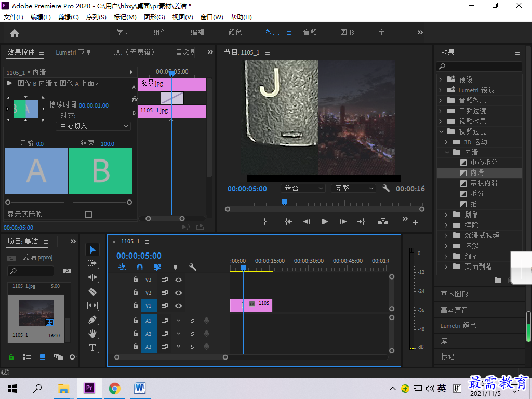This screenshot has height=399, width=532.
Task: Mute audio track A1
Action: (179, 321)
